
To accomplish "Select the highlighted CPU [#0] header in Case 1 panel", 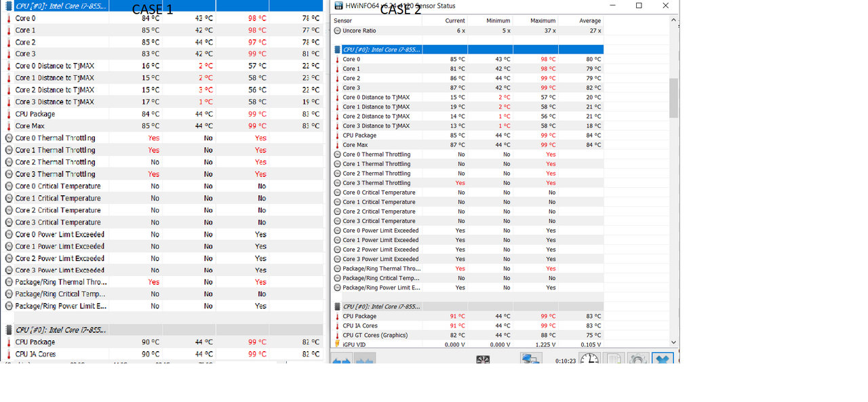I will click(x=161, y=6).
